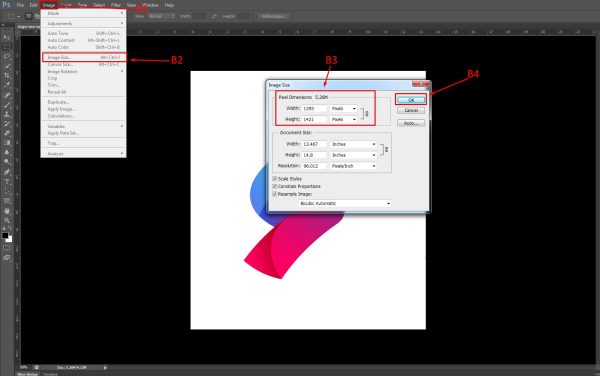
Task: Select the Brush tool
Action: [7, 104]
